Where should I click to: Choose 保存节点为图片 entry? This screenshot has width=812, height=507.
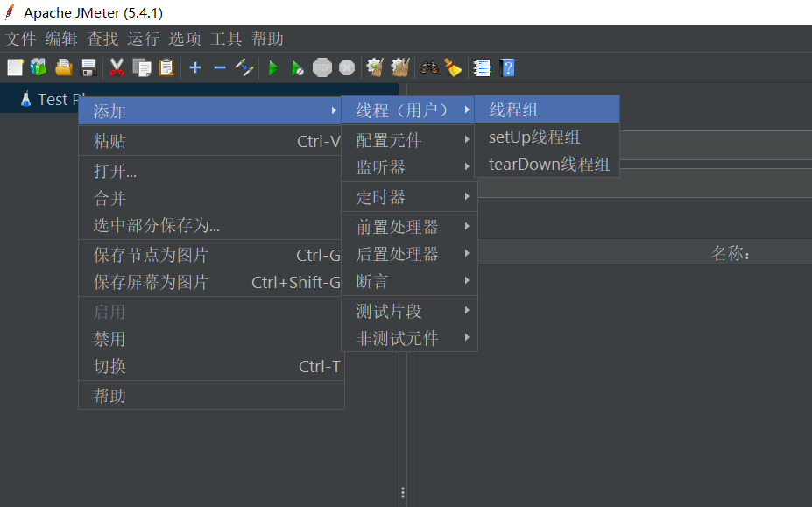click(x=211, y=254)
